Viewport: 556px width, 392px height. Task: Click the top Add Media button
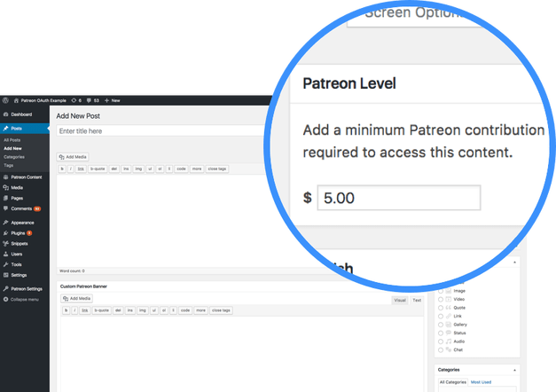tap(73, 156)
